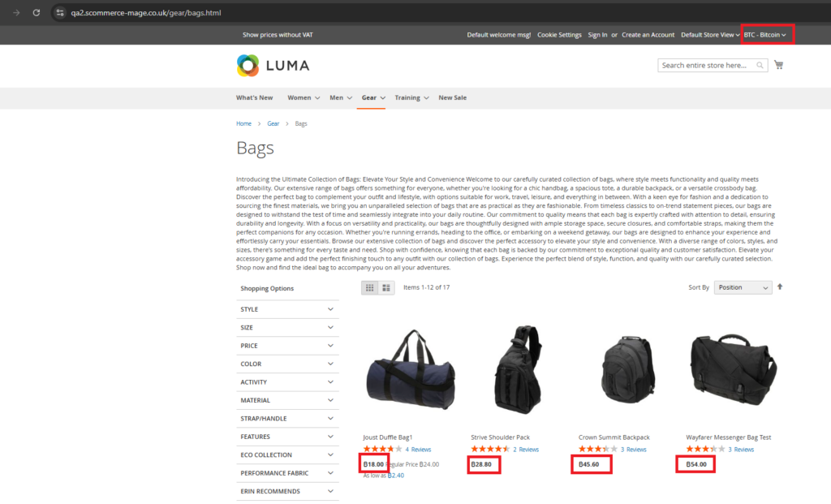
Task: Click the Home breadcrumb link
Action: (243, 123)
